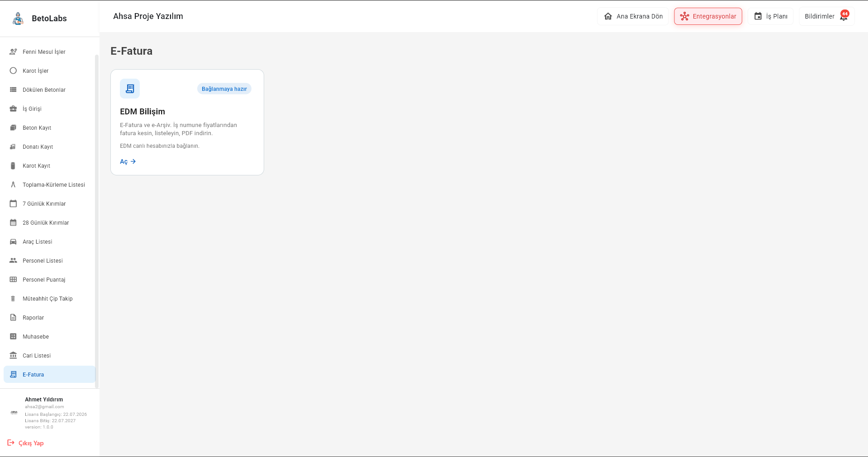Image resolution: width=868 pixels, height=457 pixels.
Task: Click the Donatı Kayıt icon
Action: pos(13,146)
